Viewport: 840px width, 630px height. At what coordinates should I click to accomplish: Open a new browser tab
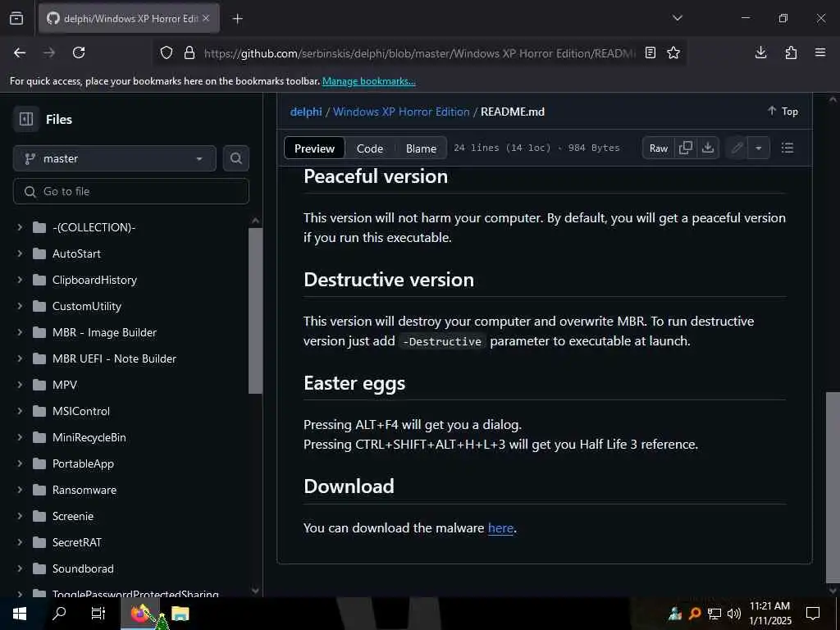238,19
